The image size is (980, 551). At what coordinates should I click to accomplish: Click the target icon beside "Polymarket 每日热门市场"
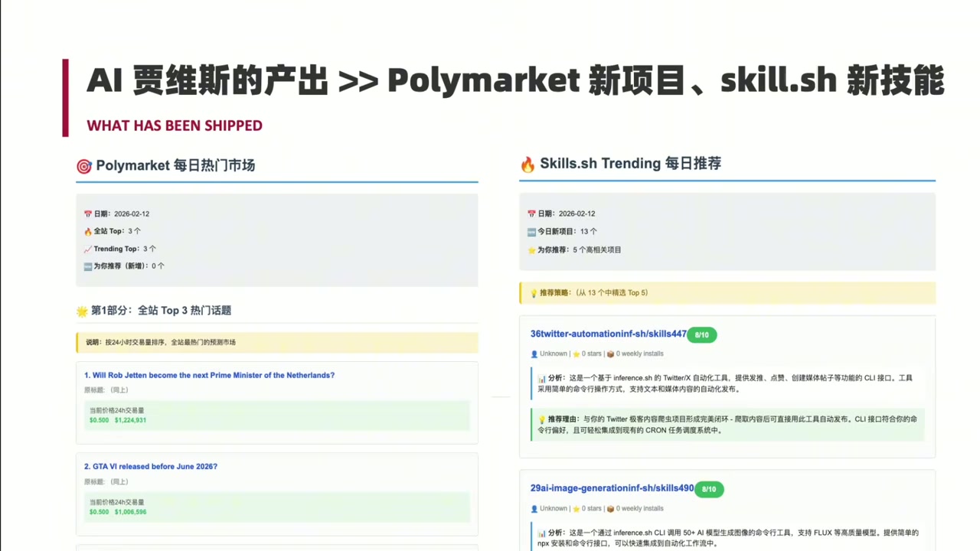tap(84, 165)
